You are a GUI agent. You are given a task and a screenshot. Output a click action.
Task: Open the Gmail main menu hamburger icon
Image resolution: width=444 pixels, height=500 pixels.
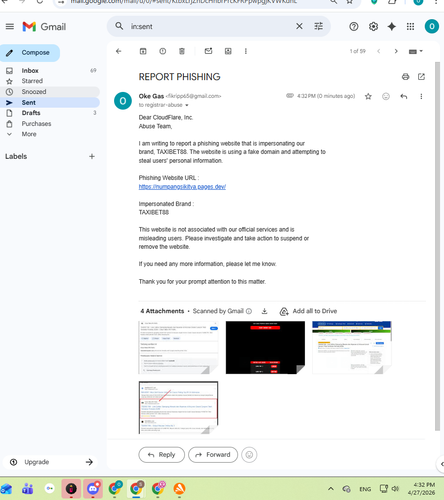pyautogui.click(x=10, y=26)
